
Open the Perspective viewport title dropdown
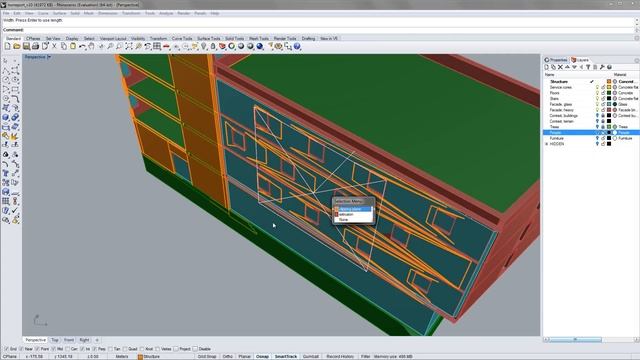click(x=49, y=57)
